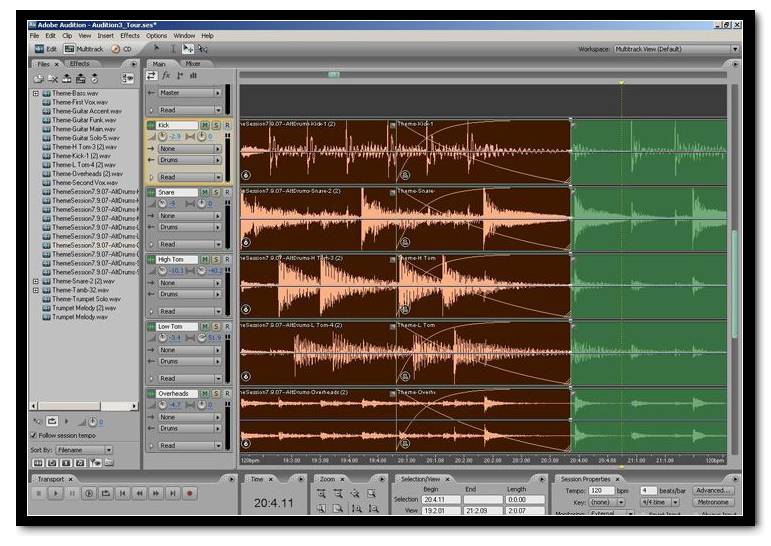Viewport: 771px width, 546px height.
Task: Open the Window menu
Action: point(184,36)
